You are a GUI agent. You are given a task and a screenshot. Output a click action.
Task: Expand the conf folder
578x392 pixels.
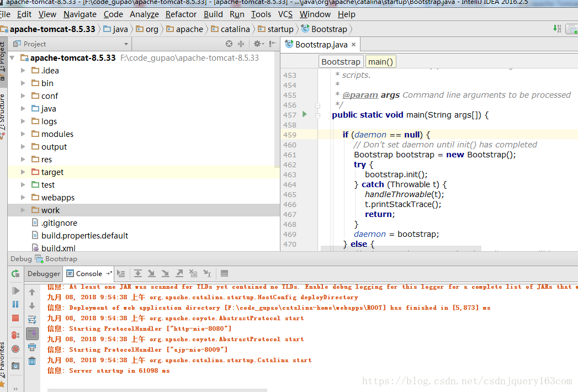click(x=23, y=96)
